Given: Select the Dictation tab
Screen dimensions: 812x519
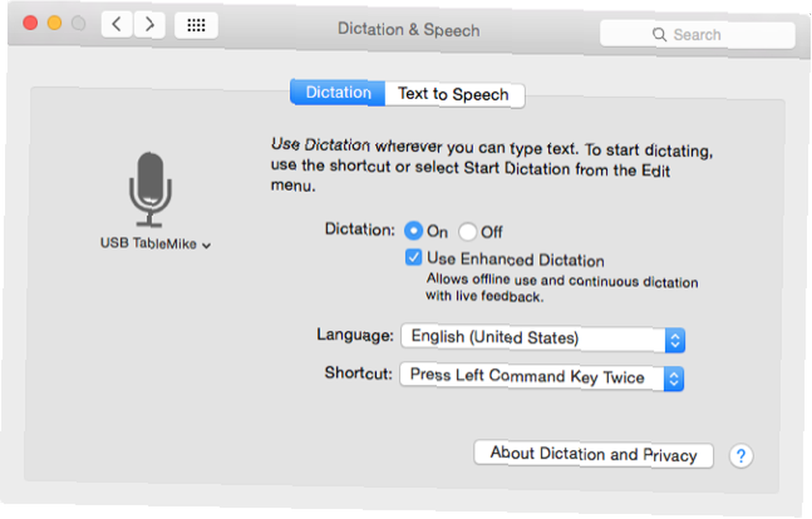Looking at the screenshot, I should [338, 93].
